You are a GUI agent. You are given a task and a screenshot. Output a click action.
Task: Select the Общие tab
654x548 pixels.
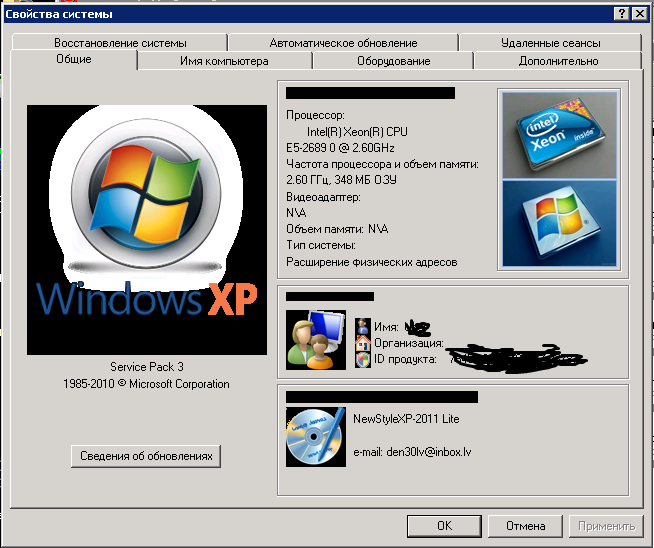(74, 59)
